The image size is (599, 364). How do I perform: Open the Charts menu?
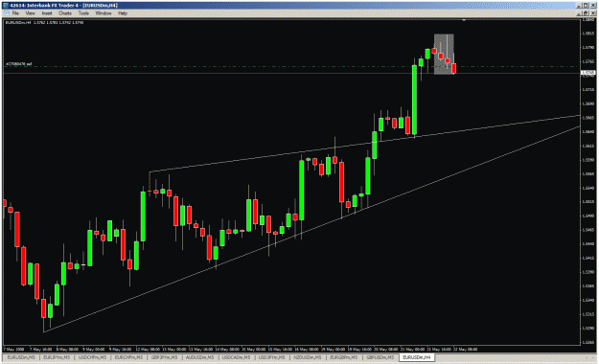65,13
